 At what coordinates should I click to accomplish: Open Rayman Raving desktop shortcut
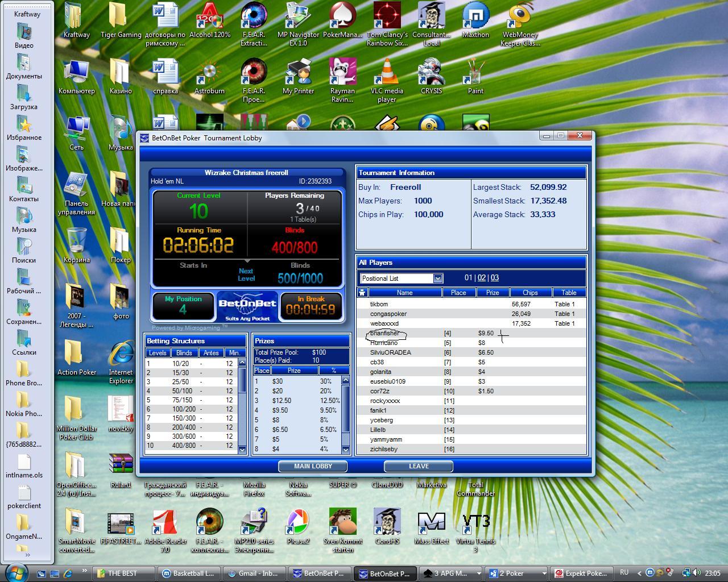342,80
